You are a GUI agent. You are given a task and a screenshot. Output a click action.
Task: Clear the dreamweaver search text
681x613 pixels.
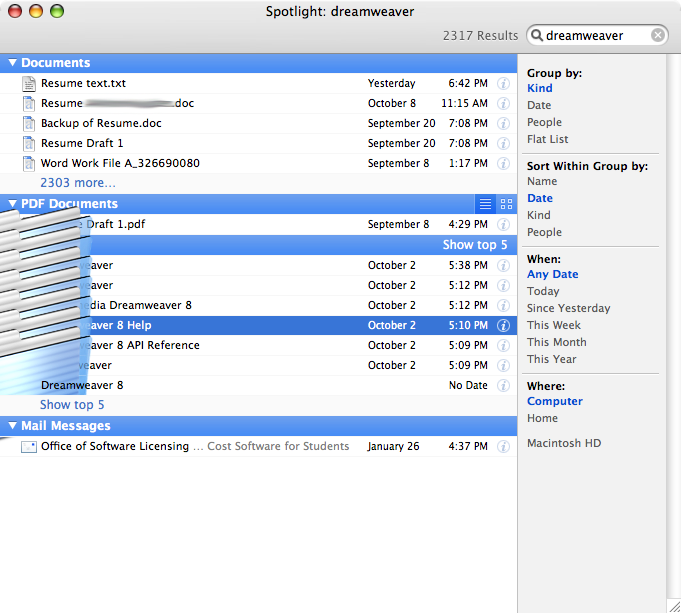click(658, 35)
